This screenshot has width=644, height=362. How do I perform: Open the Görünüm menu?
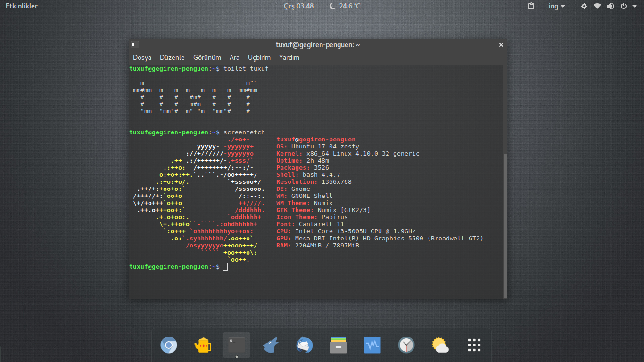coord(207,58)
